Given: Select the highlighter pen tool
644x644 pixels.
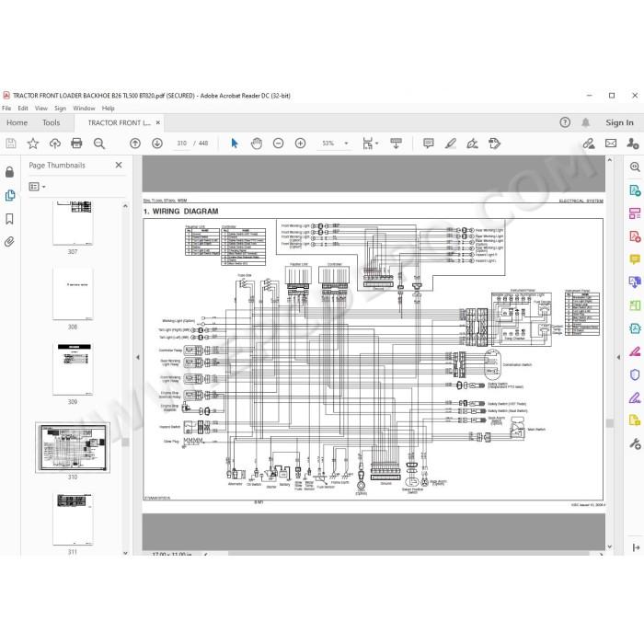Looking at the screenshot, I should pos(451,144).
